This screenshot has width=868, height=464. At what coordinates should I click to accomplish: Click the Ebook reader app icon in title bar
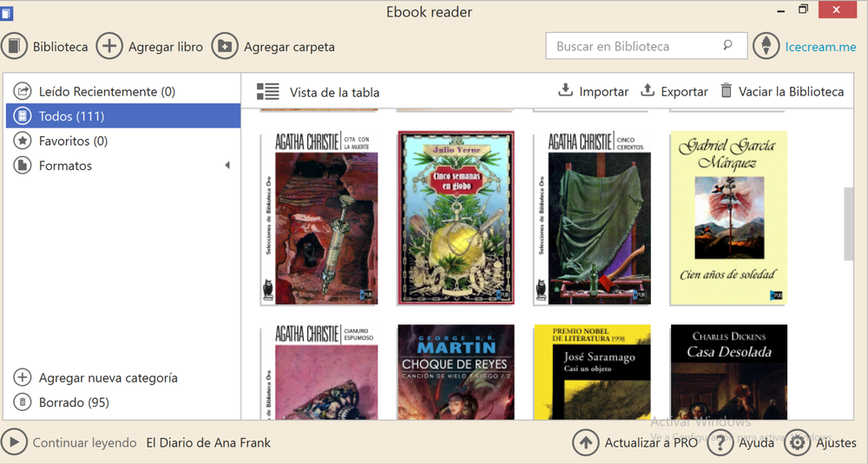[x=6, y=12]
